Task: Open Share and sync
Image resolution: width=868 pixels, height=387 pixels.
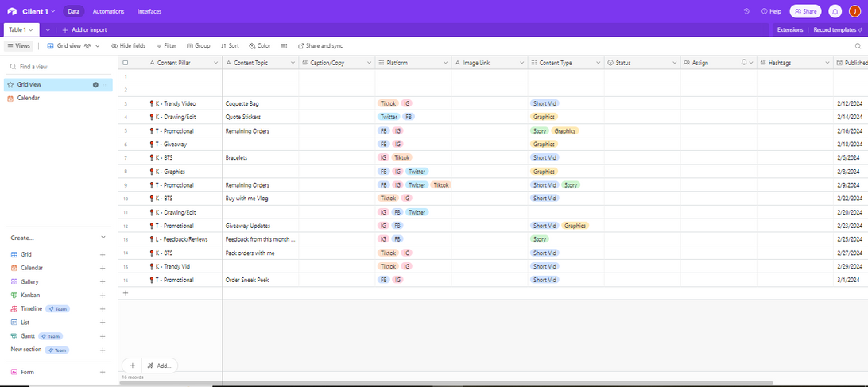Action: tap(320, 46)
